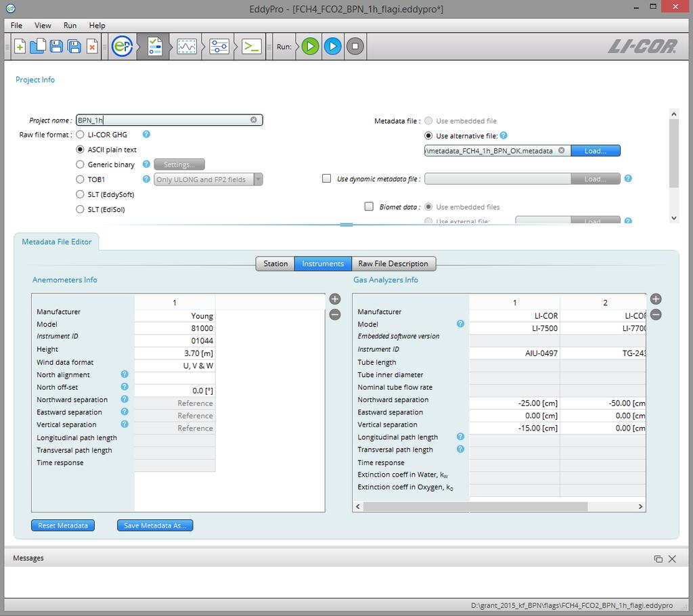Clear the metadata file path field
The height and width of the screenshot is (616, 693).
point(561,150)
